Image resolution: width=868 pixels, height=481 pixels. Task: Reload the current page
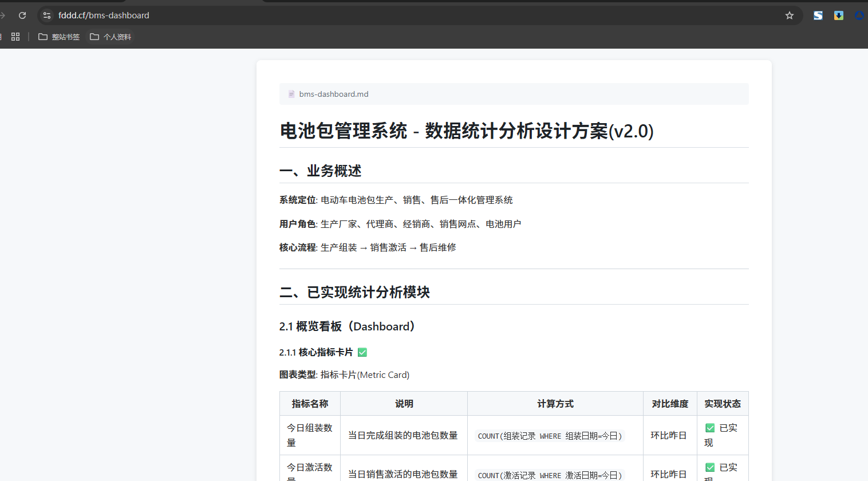tap(22, 15)
